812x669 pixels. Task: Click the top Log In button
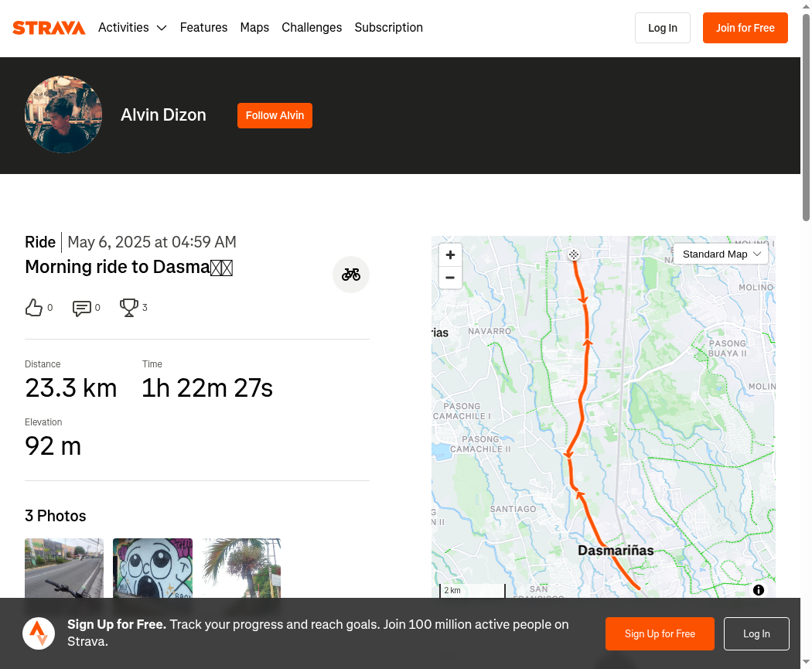pyautogui.click(x=662, y=28)
